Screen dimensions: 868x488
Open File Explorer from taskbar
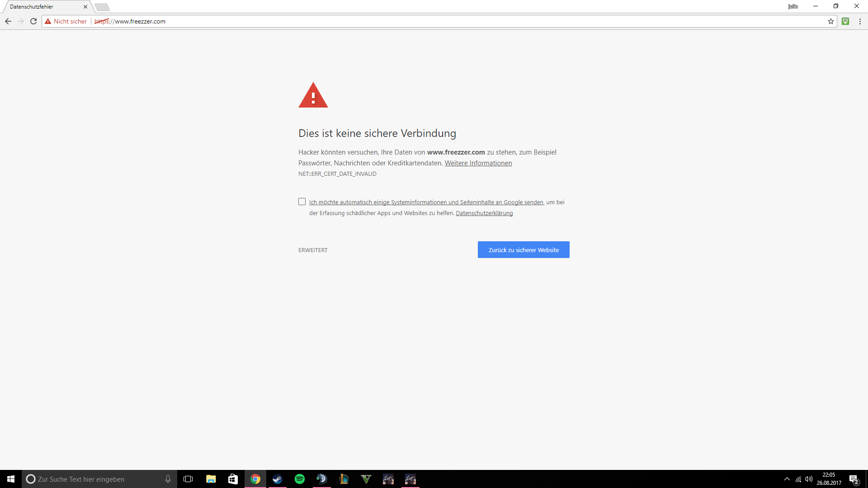click(x=211, y=479)
